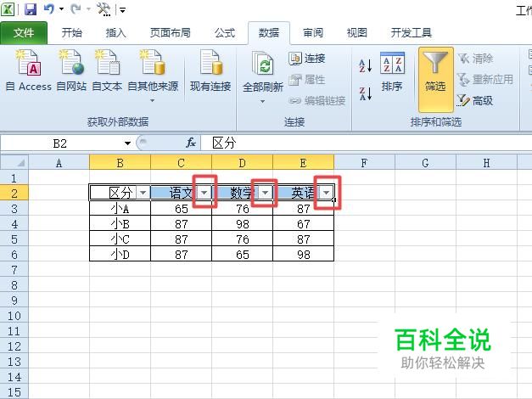
Task: Sort ascending A to Z
Action: pyautogui.click(x=366, y=65)
